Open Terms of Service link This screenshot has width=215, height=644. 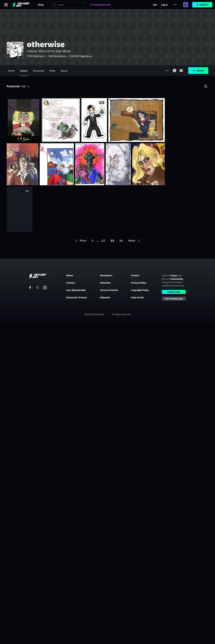pos(109,290)
